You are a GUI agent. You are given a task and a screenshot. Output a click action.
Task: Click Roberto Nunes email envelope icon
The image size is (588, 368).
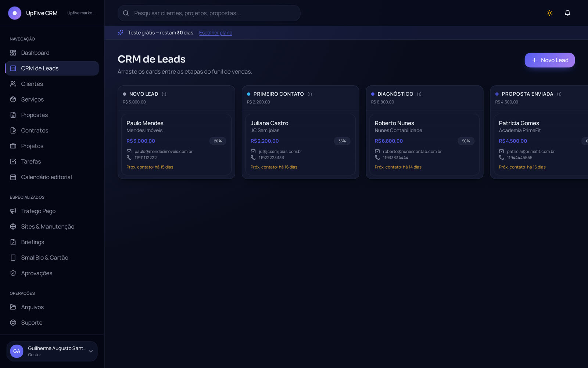(x=377, y=151)
